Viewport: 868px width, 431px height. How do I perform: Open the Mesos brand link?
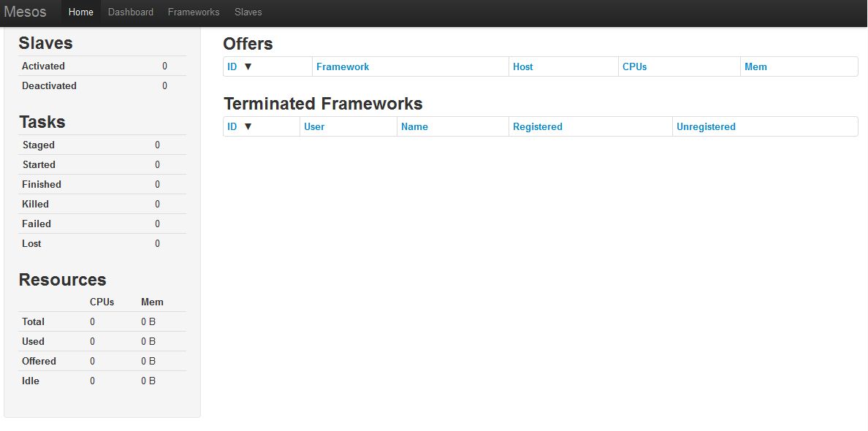coord(25,12)
